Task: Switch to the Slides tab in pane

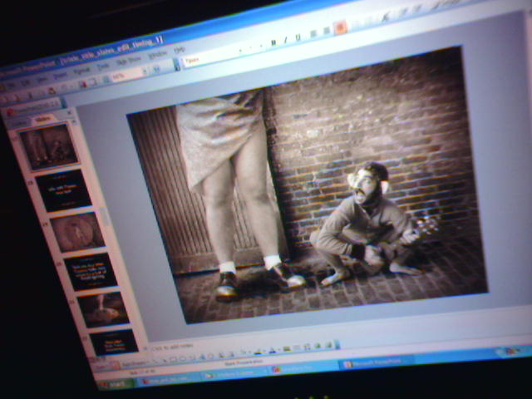Action: pos(41,119)
